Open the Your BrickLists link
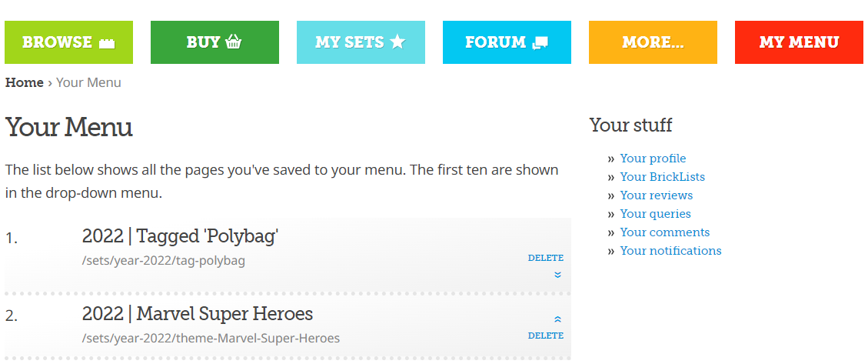 click(x=662, y=177)
